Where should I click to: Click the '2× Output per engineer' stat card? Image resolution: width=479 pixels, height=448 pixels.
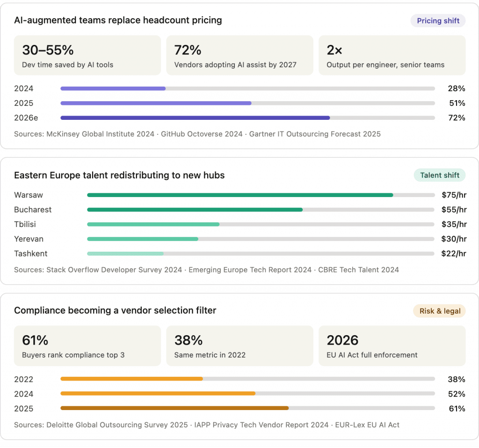pyautogui.click(x=392, y=55)
